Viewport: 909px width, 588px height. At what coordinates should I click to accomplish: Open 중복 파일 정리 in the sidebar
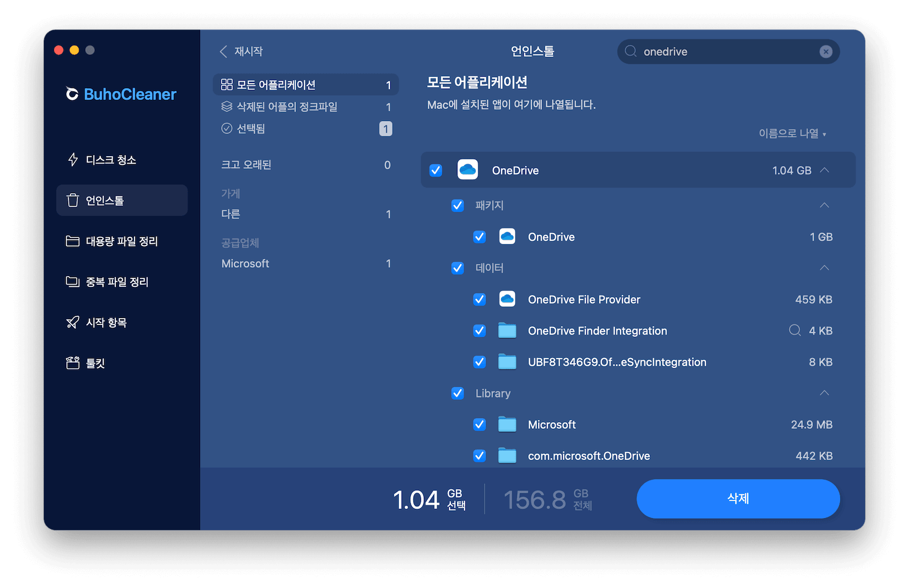pyautogui.click(x=122, y=282)
